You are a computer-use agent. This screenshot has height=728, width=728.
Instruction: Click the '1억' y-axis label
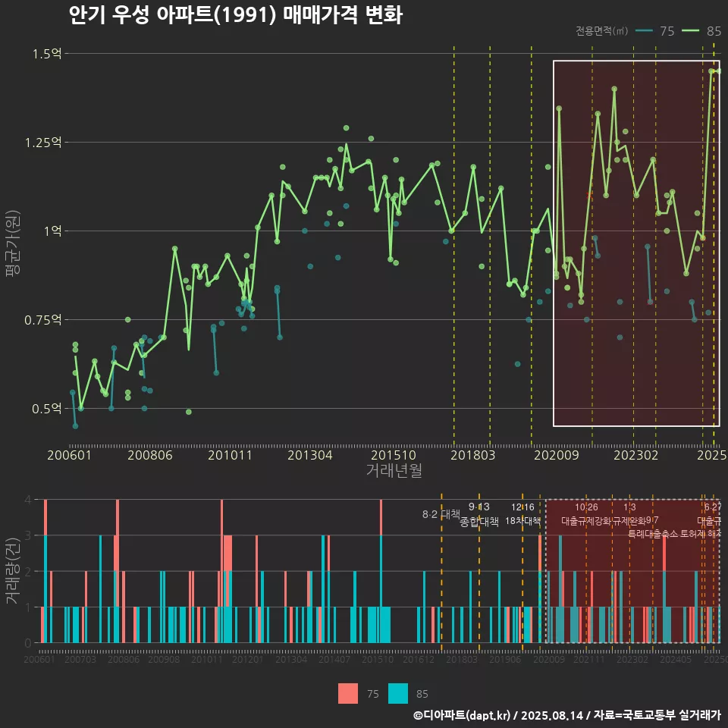52,231
